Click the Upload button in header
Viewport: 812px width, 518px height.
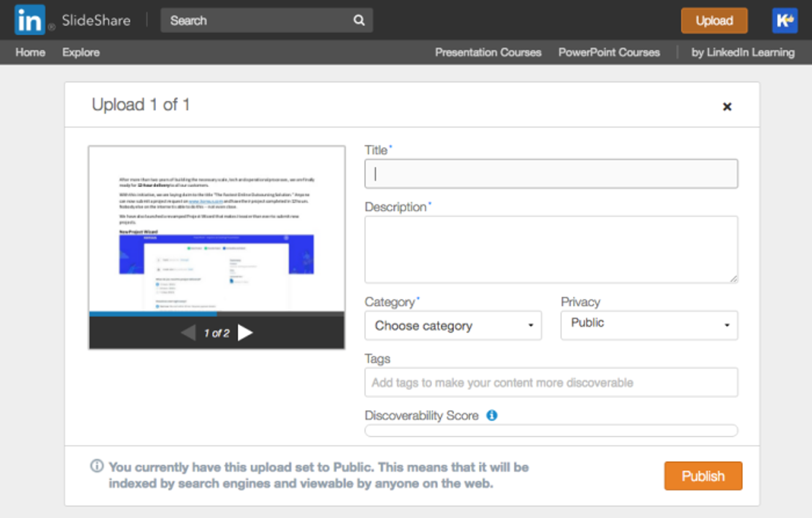coord(714,20)
